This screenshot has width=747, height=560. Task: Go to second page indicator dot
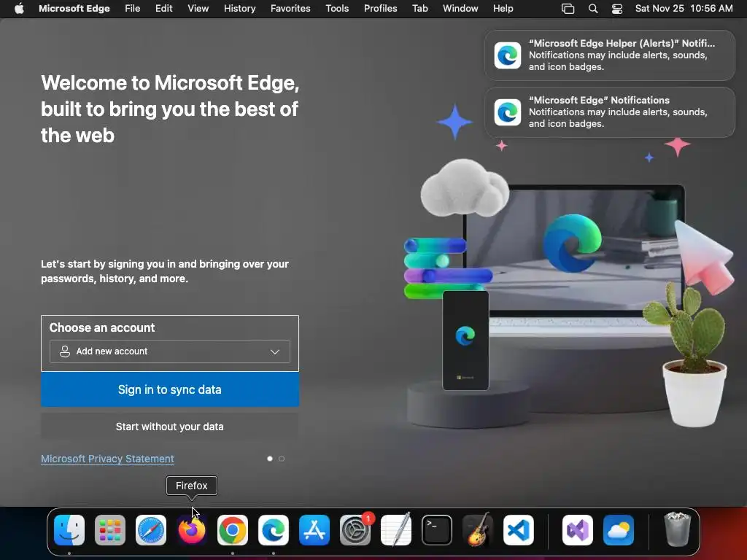282,459
